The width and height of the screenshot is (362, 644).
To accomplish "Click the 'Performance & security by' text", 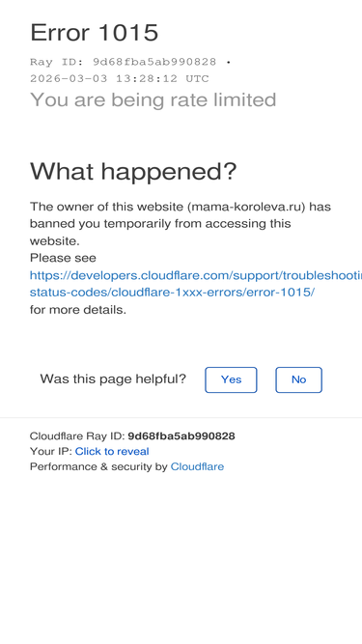I will [98, 466].
